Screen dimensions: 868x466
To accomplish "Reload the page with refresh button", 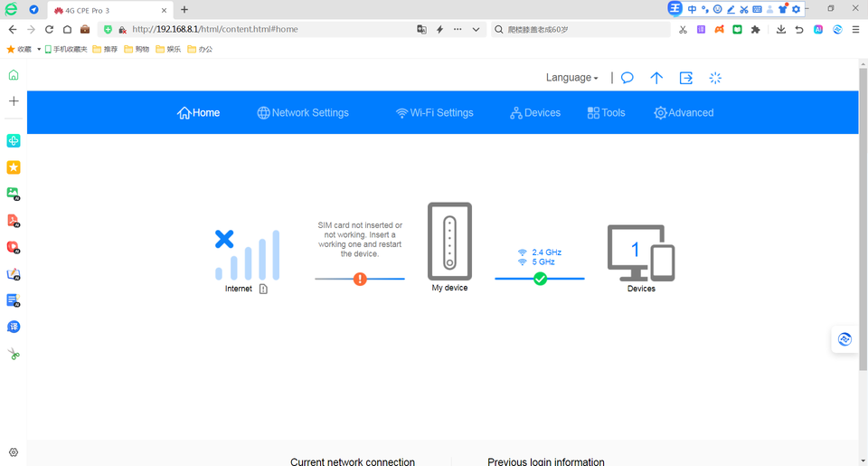I will point(49,29).
